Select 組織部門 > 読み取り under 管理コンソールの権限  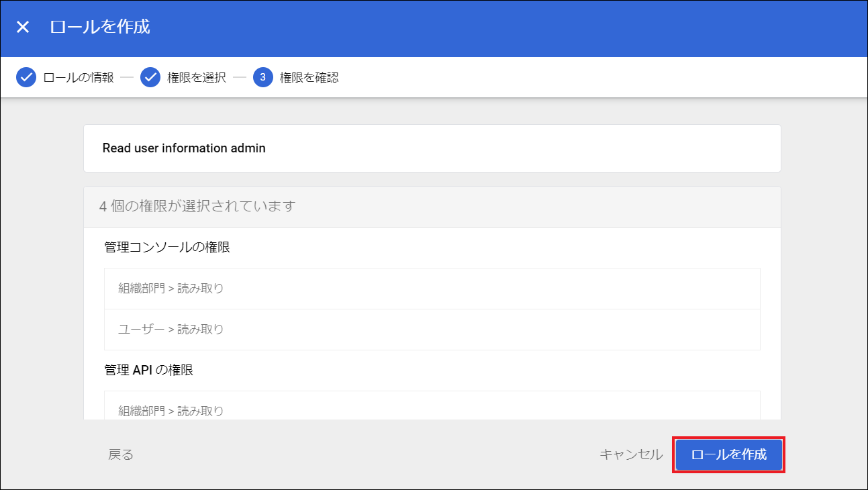[432, 289]
